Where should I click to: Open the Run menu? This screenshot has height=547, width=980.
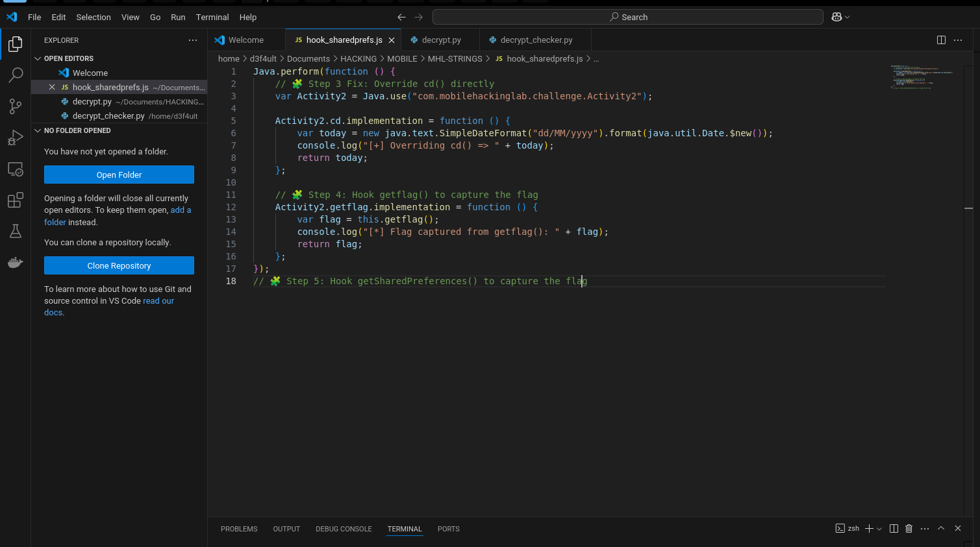[x=178, y=17]
